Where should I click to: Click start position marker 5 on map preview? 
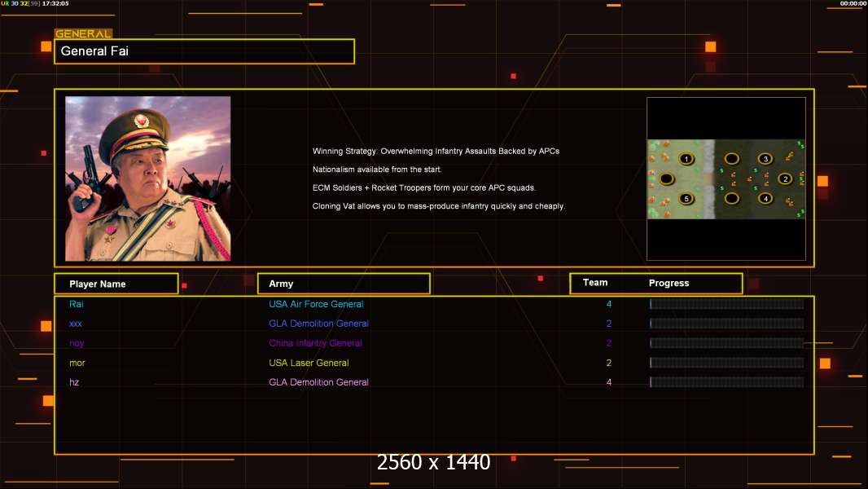(x=686, y=199)
